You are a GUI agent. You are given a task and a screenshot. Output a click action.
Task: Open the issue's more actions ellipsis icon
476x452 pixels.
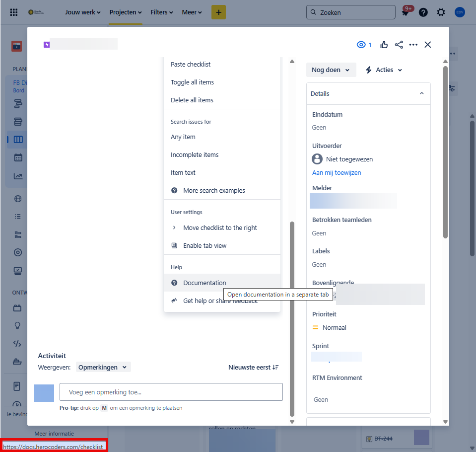(x=413, y=45)
